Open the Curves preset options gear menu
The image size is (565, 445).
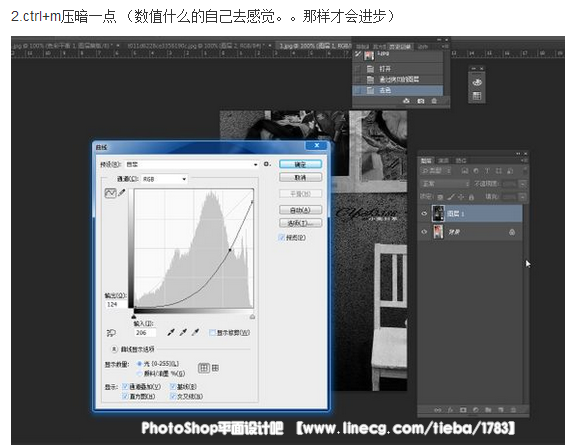(267, 164)
